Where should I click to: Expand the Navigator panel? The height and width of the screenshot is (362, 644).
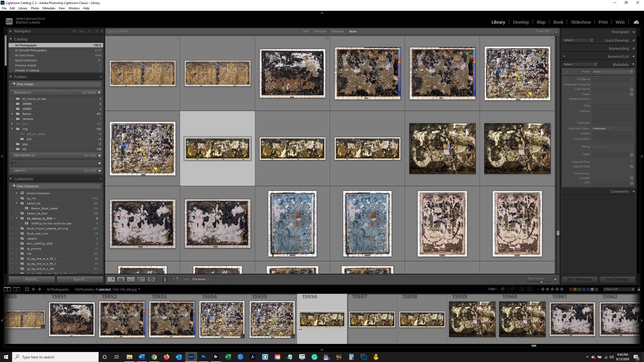coord(11,31)
